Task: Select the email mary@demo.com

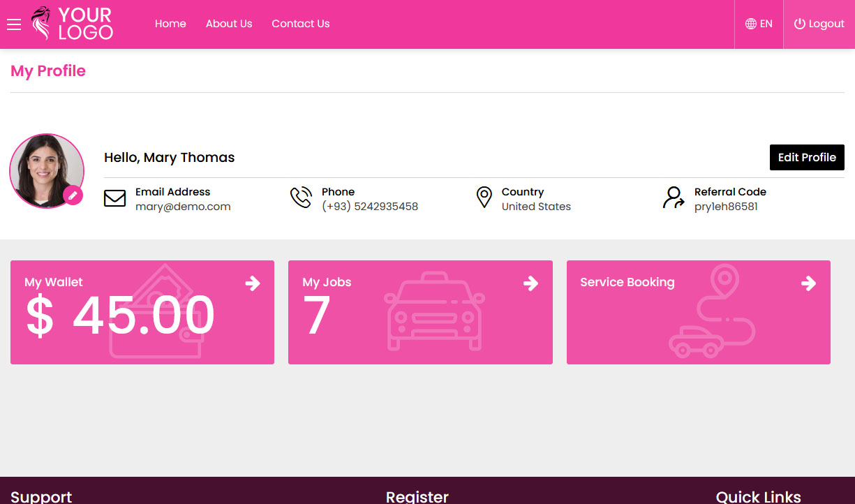Action: pyautogui.click(x=183, y=207)
